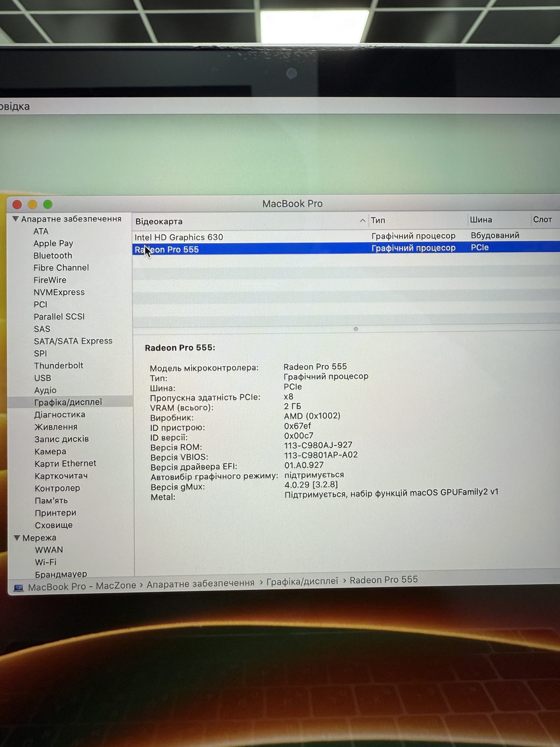Select NVMExpress in the sidebar
Viewport: 560px width, 747px height.
point(59,292)
